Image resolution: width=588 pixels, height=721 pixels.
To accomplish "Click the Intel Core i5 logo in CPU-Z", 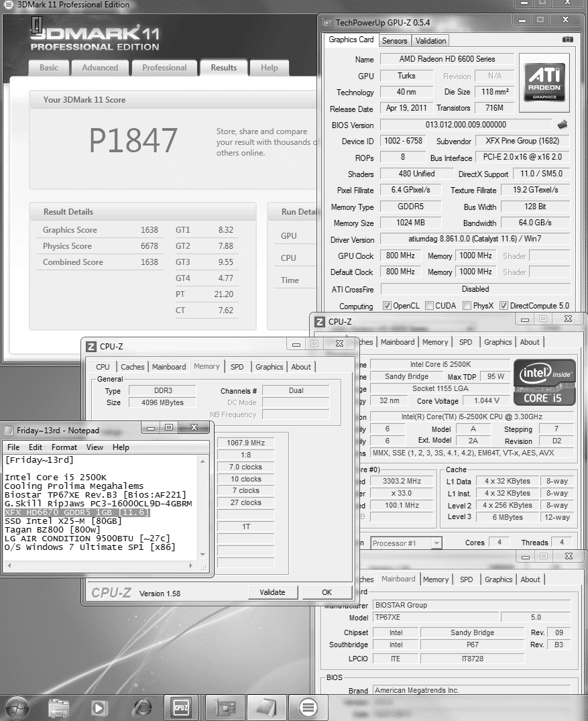I will point(544,382).
